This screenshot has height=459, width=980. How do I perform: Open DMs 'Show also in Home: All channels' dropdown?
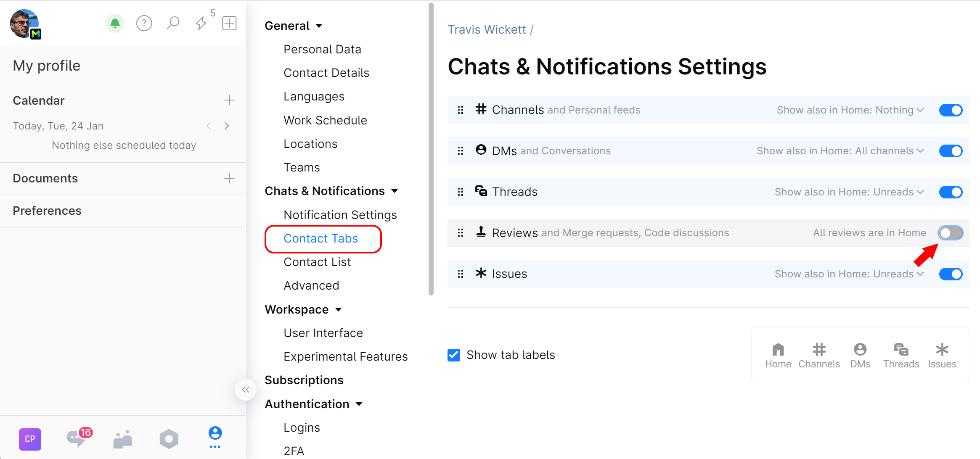(x=840, y=151)
